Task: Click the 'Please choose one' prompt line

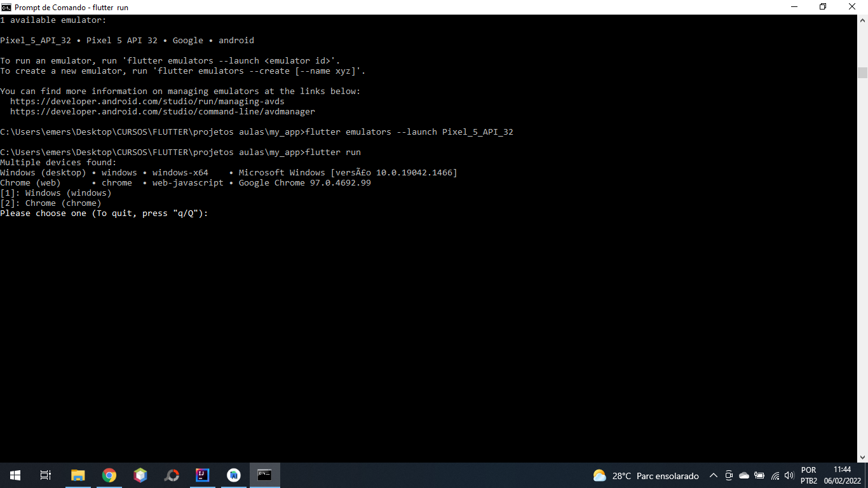Action: [x=104, y=213]
